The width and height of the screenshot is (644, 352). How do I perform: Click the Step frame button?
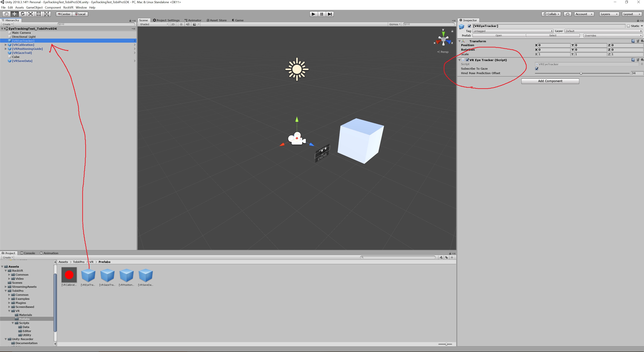330,14
